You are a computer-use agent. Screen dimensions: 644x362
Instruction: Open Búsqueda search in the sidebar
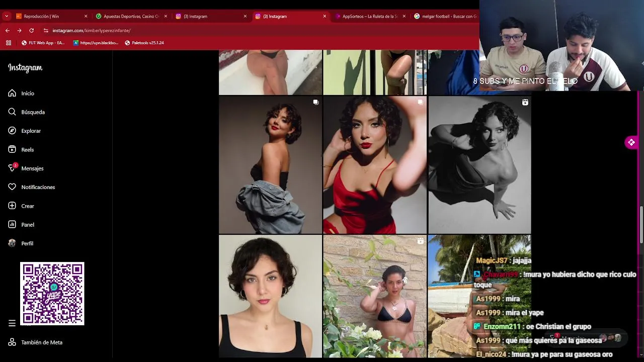[27, 112]
